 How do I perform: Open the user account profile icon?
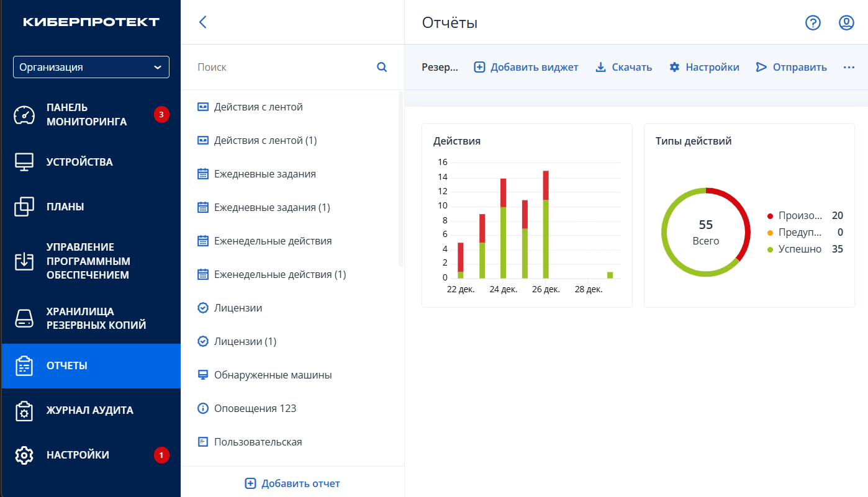[x=846, y=23]
